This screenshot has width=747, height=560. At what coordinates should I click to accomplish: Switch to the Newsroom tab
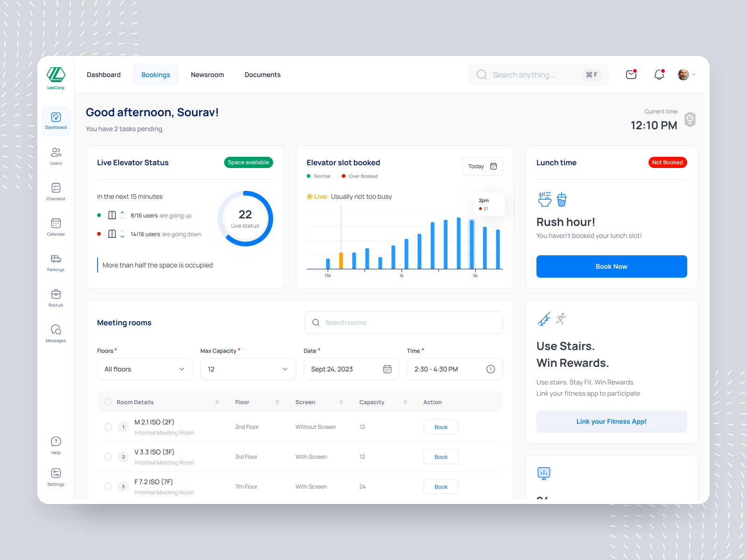click(x=207, y=74)
